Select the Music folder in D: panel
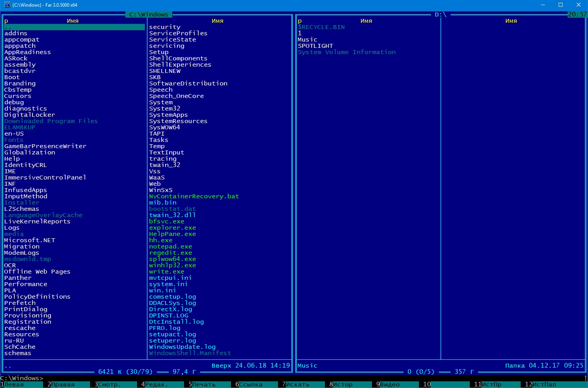The width and height of the screenshot is (588, 388). pos(308,40)
